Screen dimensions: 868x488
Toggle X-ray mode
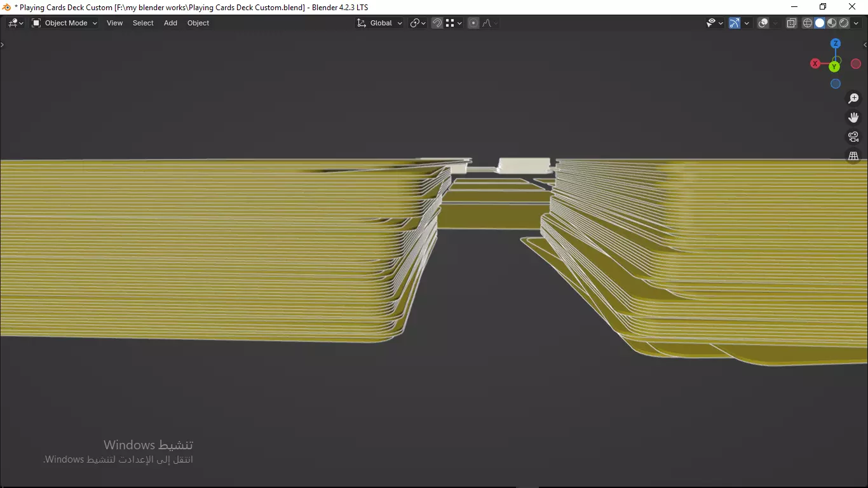[x=792, y=23]
